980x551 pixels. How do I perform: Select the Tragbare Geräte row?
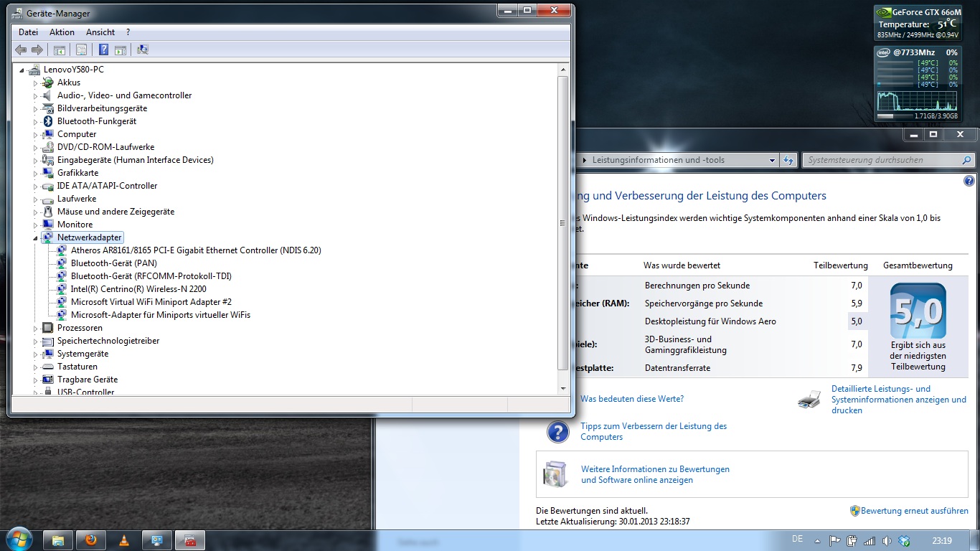(x=88, y=380)
